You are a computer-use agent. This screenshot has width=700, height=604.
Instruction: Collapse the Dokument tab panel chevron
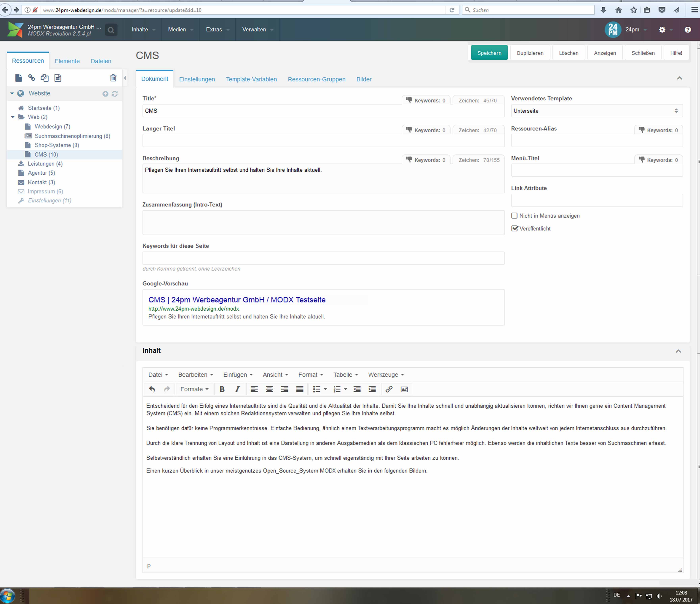(679, 78)
